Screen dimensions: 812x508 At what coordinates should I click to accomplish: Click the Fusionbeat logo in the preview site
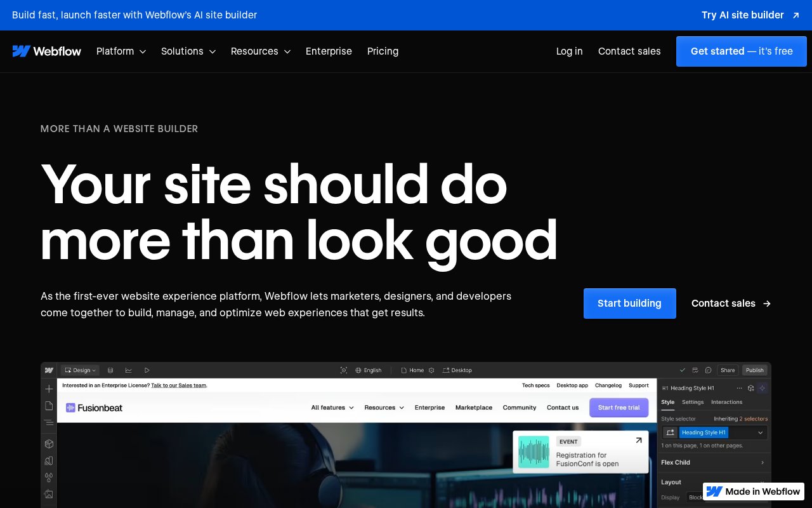point(94,408)
